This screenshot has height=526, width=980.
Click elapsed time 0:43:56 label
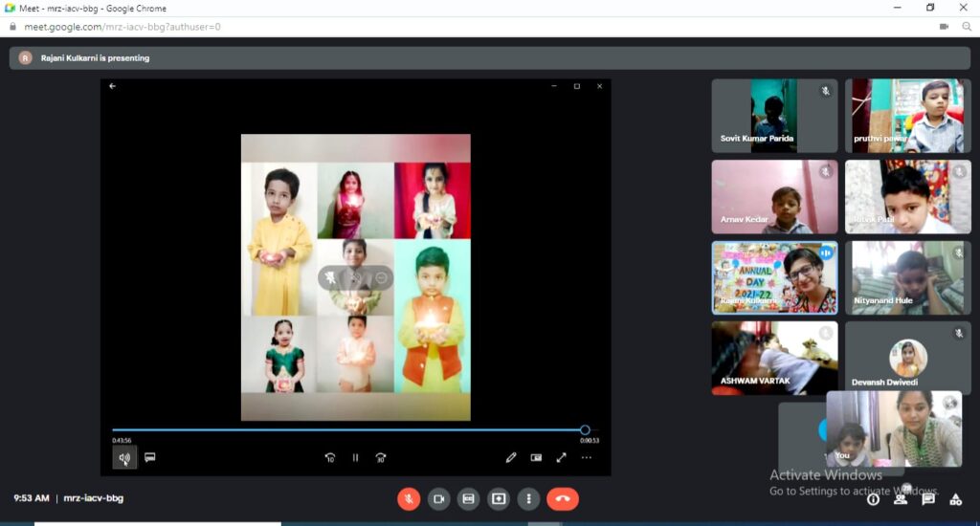[122, 441]
